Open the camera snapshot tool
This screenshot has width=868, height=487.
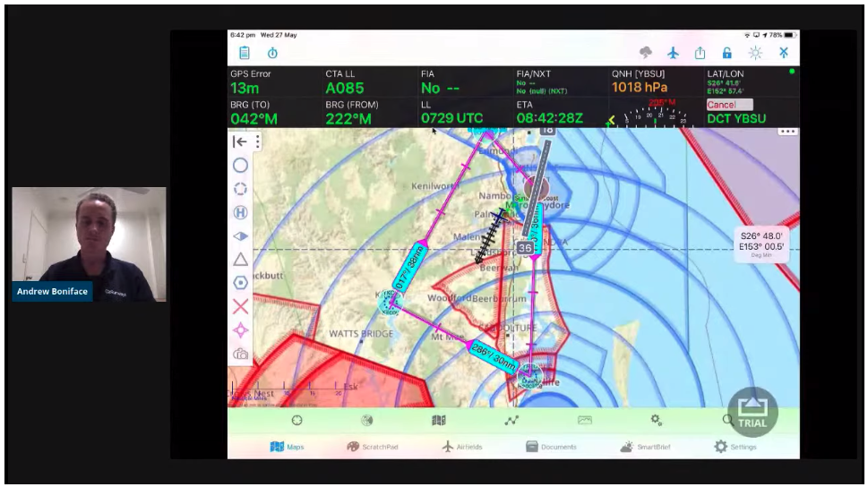(240, 355)
